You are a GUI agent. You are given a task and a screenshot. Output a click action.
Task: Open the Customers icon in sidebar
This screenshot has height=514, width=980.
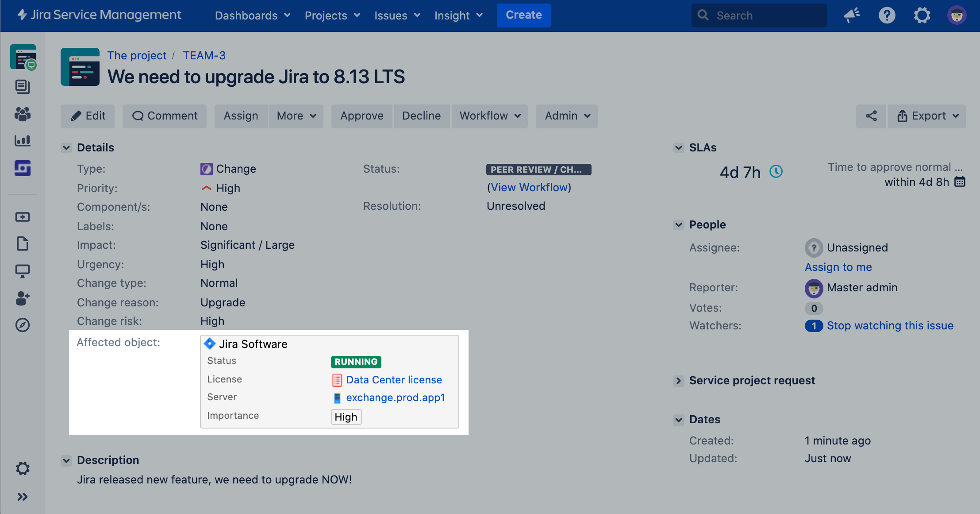coord(23,114)
